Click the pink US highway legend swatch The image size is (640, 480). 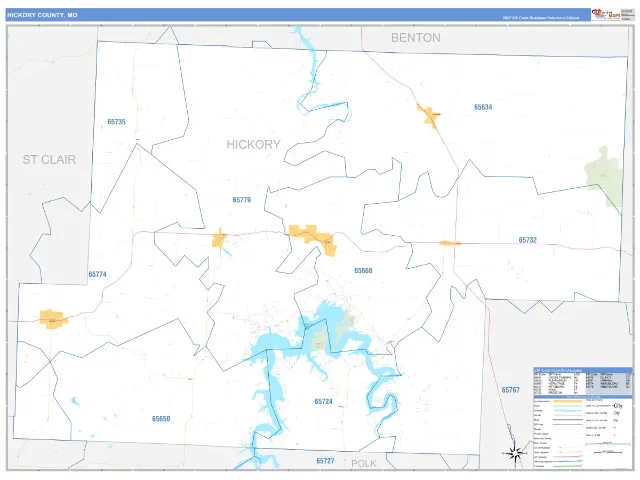click(567, 457)
